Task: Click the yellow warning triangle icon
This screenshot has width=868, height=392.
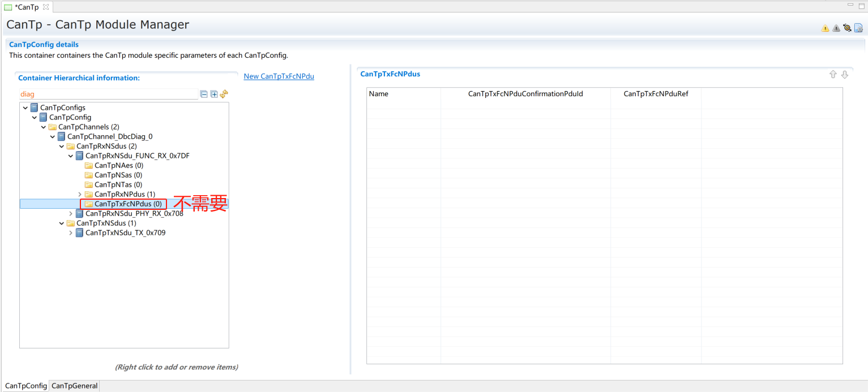Action: pyautogui.click(x=825, y=28)
